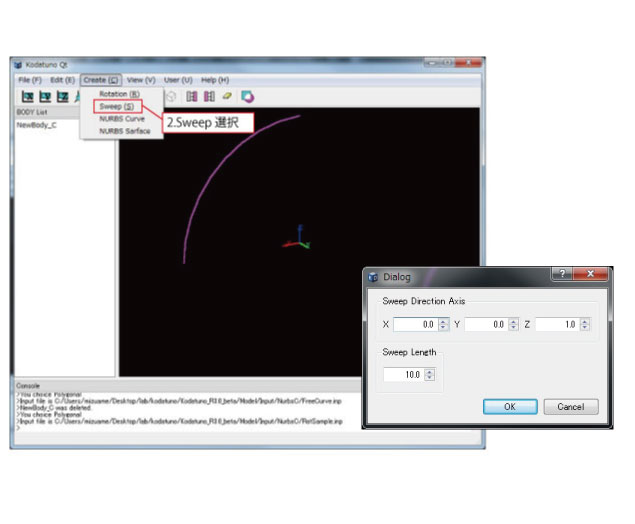Open the Help (H) menu
The image size is (635, 524).
215,80
